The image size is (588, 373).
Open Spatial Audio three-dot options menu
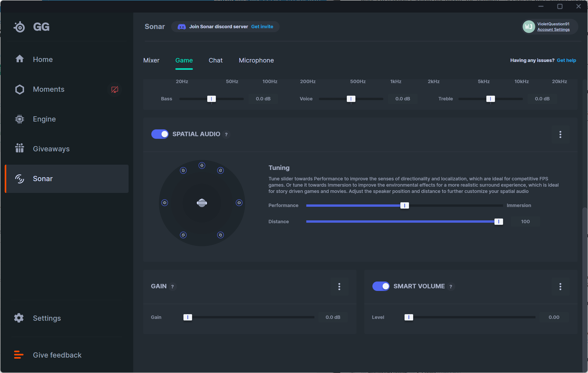(x=560, y=135)
